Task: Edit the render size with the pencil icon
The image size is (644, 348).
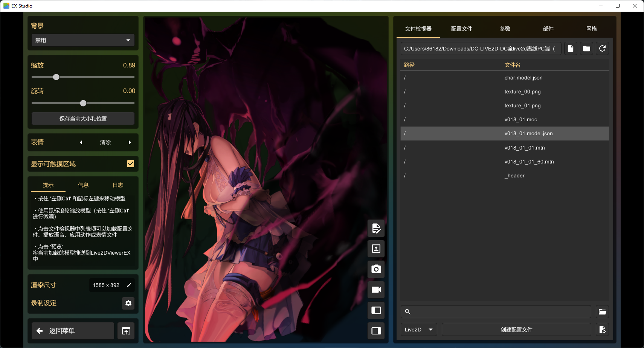Action: [129, 285]
